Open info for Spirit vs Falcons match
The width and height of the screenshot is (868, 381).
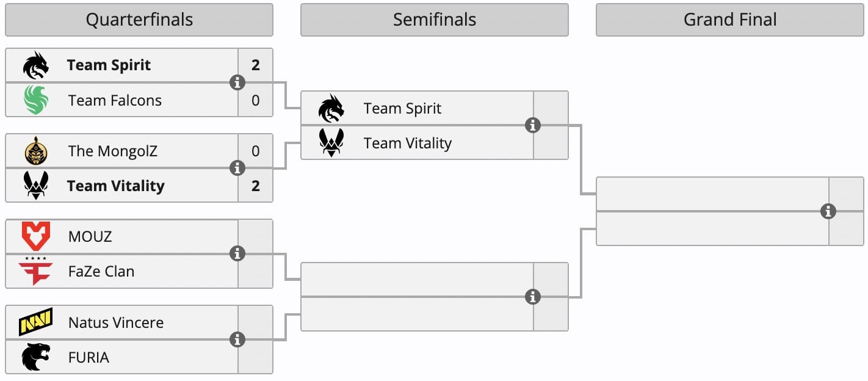coord(237,82)
